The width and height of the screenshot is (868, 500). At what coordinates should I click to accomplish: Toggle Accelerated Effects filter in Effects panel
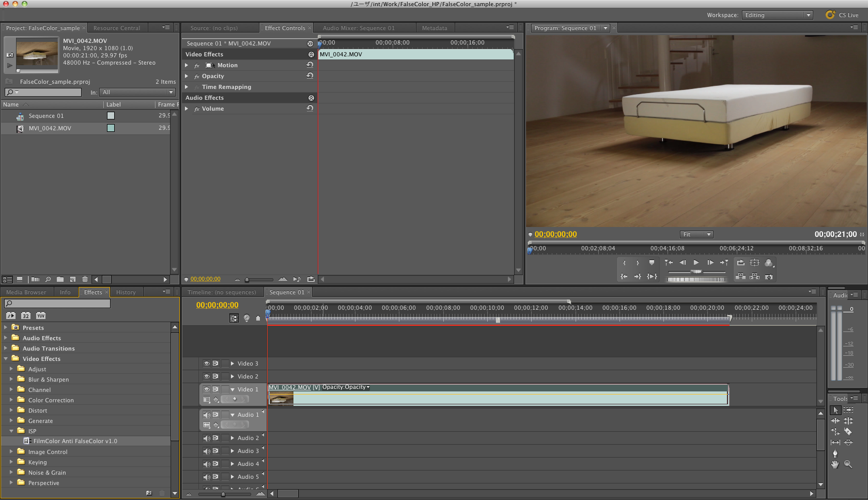pyautogui.click(x=11, y=315)
